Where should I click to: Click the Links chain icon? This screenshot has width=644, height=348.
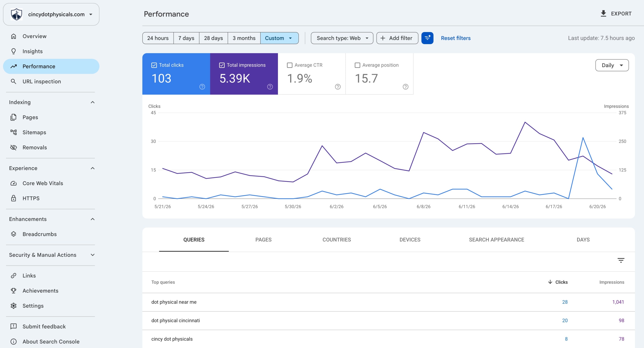[13, 276]
